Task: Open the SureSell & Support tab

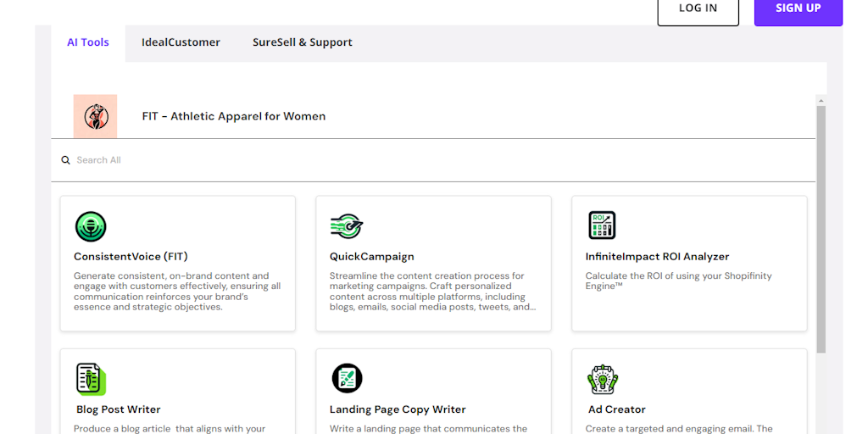Action: pyautogui.click(x=303, y=42)
